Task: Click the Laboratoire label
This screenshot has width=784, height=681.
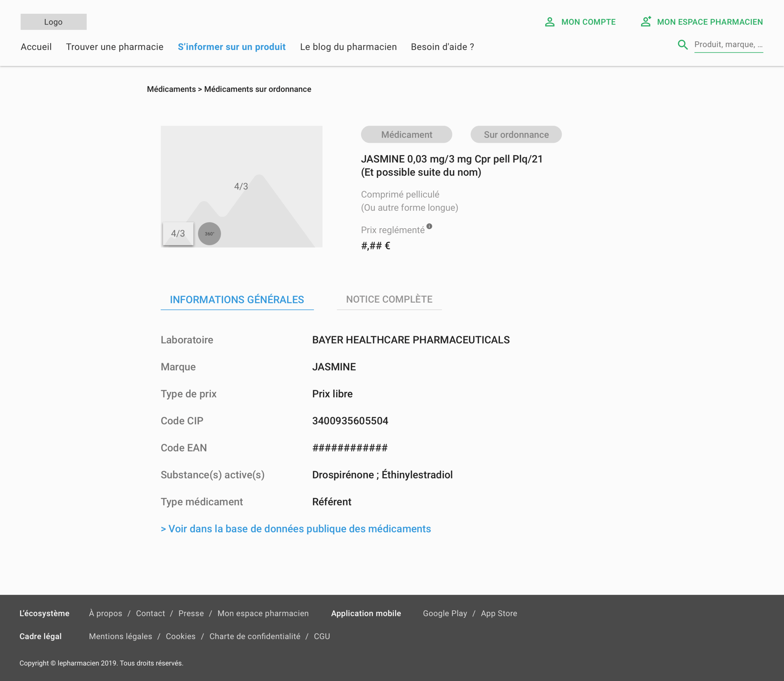Action: click(x=187, y=340)
